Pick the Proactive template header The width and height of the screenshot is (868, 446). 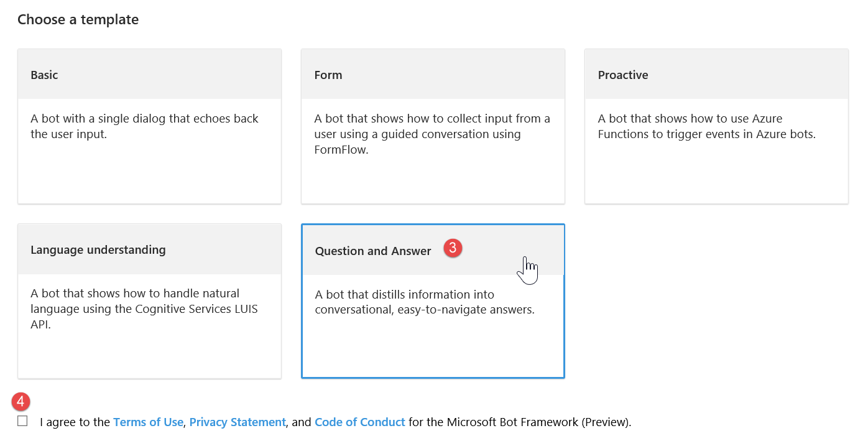click(623, 75)
